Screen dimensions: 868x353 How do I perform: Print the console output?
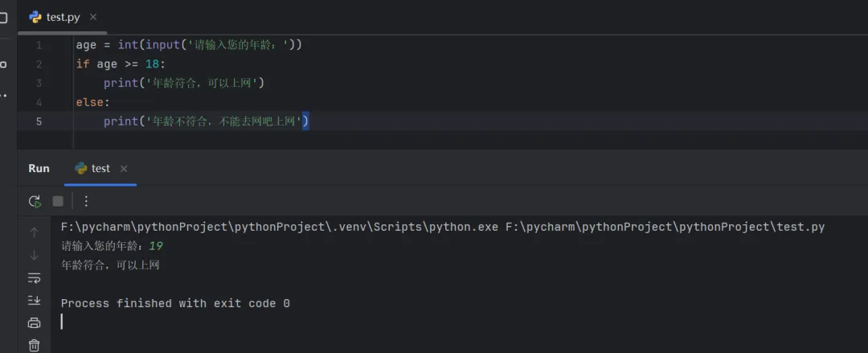34,322
